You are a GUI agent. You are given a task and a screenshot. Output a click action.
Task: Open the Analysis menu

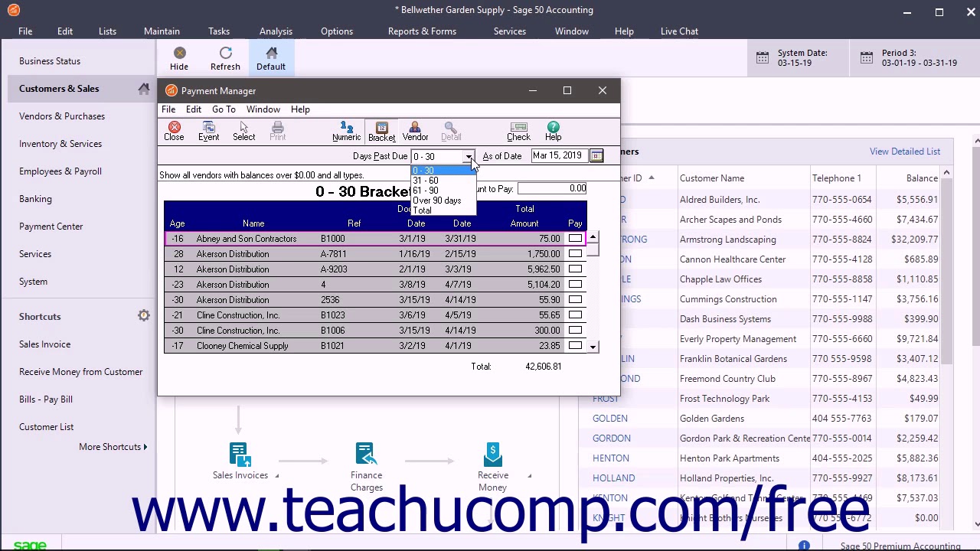point(276,31)
